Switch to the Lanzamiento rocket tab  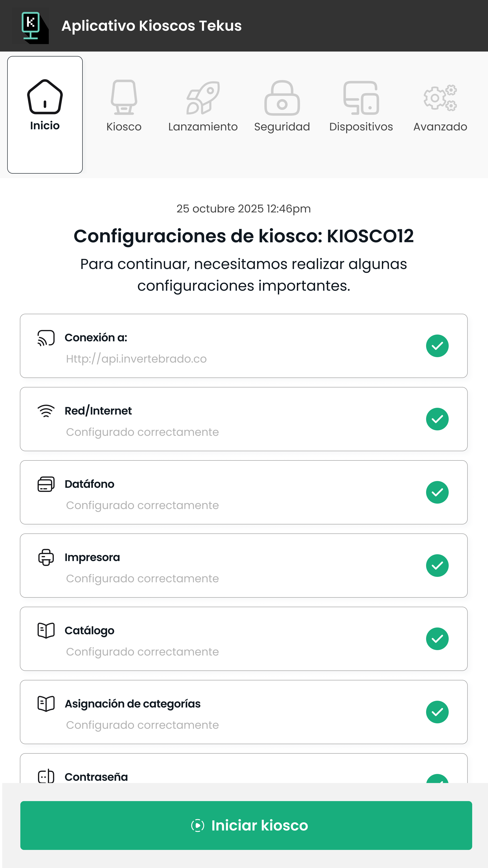[203, 106]
